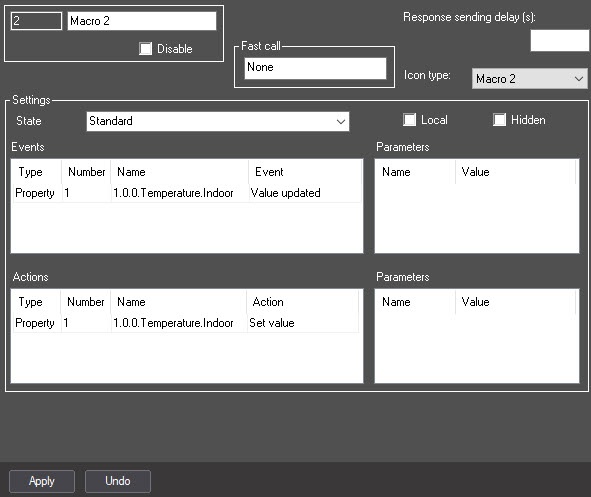
Task: Apply the macro settings
Action: 42,481
